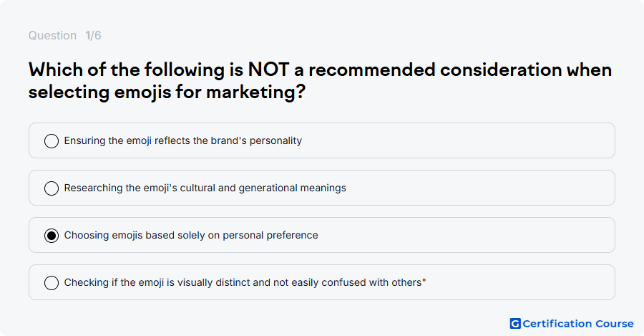Image resolution: width=644 pixels, height=336 pixels.
Task: Click the blue G logo icon
Action: pyautogui.click(x=515, y=324)
